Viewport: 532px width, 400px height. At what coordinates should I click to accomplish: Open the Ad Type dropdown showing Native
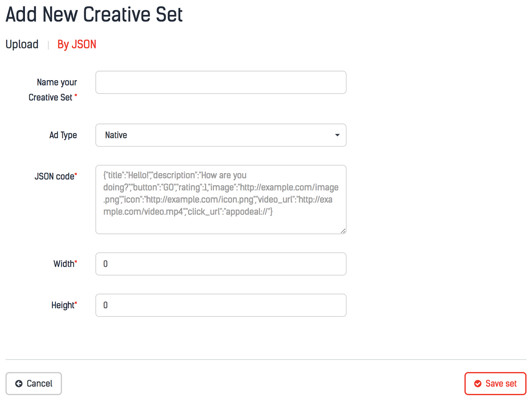(x=221, y=135)
